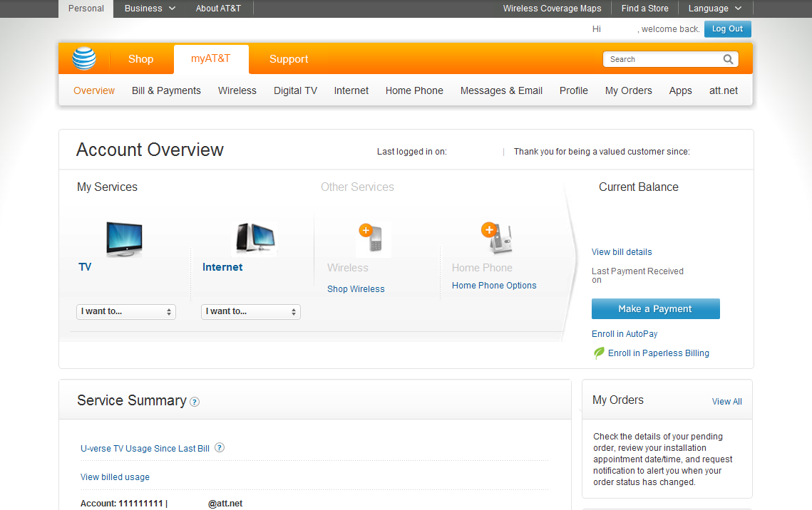Click the TV monitor icon

(x=124, y=239)
